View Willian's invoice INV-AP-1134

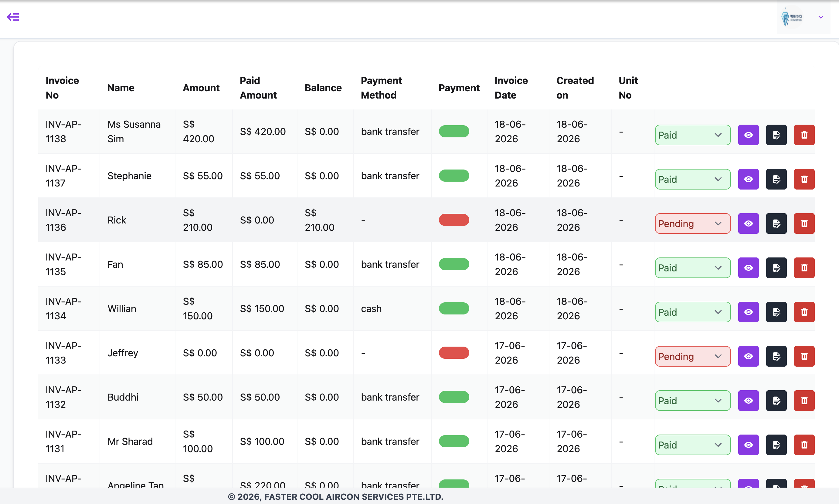[x=748, y=312]
